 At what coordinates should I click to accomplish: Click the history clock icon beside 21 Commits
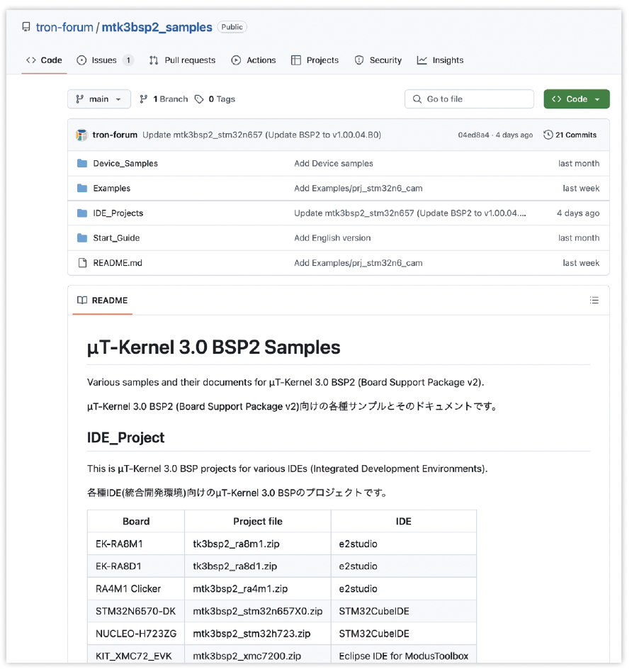tap(548, 135)
